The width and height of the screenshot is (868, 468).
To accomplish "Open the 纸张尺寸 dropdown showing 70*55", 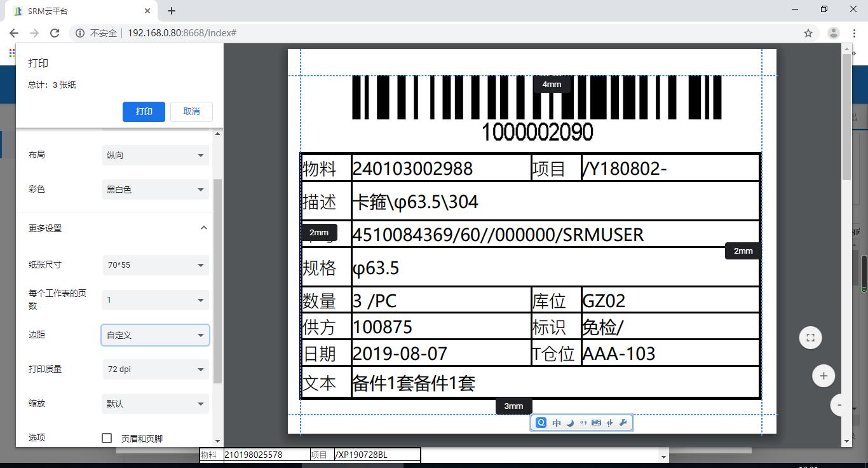I will [x=155, y=265].
